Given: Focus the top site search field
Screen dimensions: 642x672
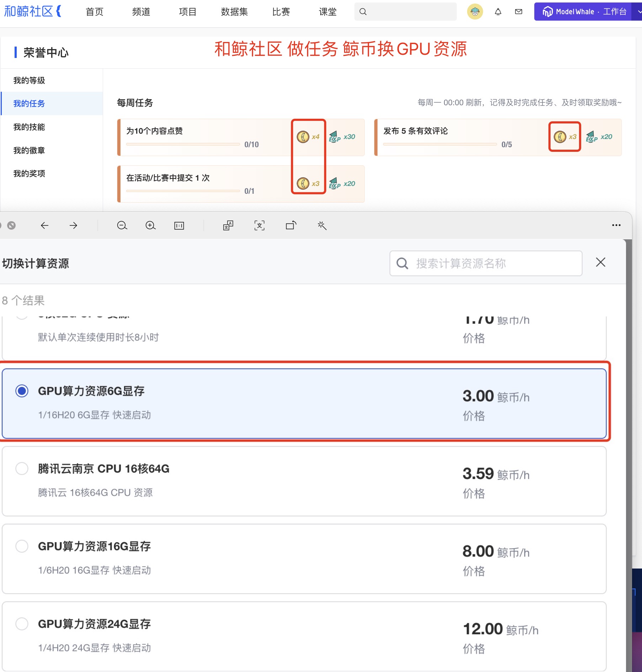Looking at the screenshot, I should 405,12.
